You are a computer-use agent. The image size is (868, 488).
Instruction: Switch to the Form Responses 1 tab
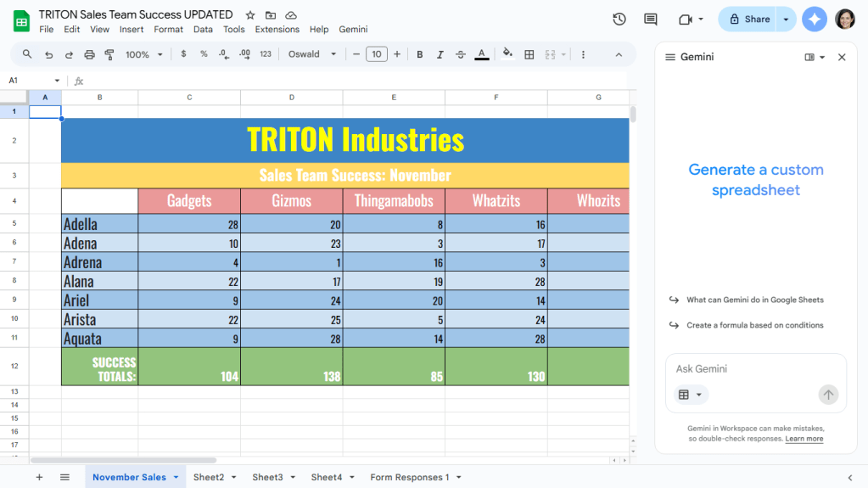[x=409, y=477]
